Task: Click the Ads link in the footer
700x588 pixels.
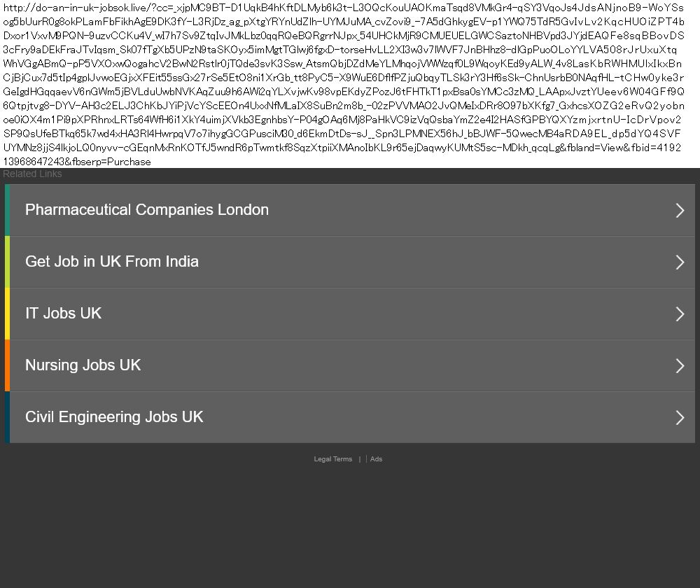Action: click(376, 459)
